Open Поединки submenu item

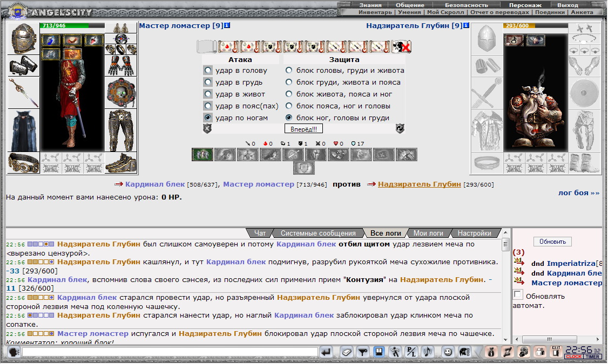point(550,12)
